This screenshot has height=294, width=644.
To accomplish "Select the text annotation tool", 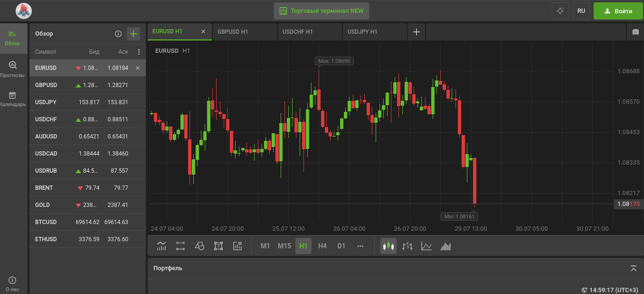I will pos(218,246).
